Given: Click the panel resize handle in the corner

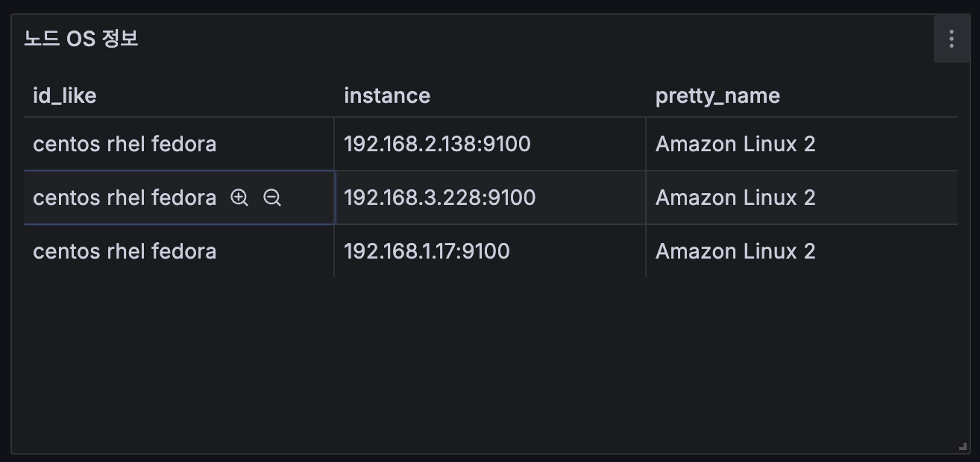Looking at the screenshot, I should point(962,446).
